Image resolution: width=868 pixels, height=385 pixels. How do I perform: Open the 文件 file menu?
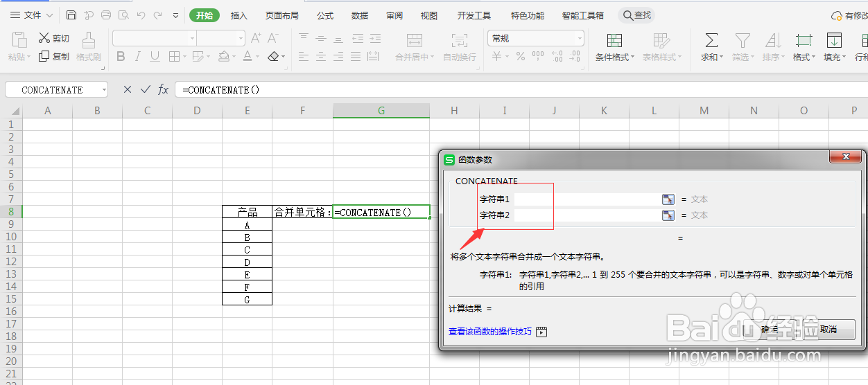point(31,15)
